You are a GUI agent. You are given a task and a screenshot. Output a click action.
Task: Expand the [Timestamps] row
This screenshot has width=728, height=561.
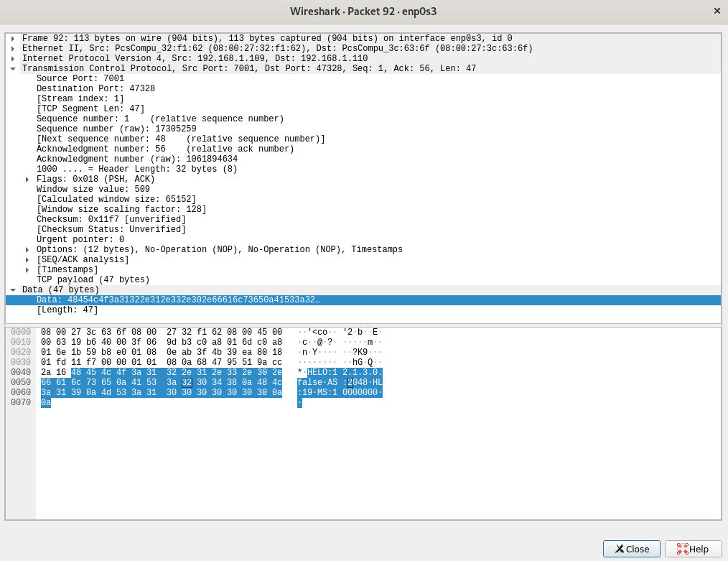27,270
